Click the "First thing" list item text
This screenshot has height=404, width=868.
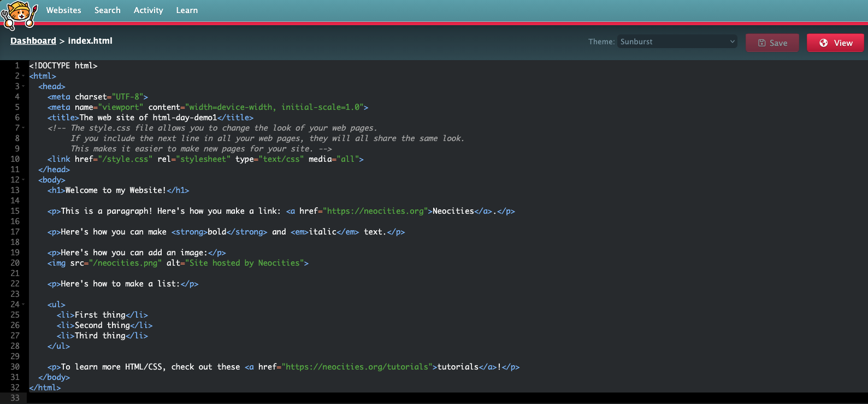click(x=100, y=315)
